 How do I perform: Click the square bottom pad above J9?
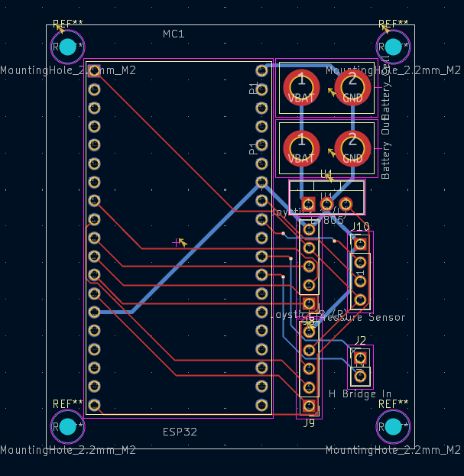tap(310, 406)
